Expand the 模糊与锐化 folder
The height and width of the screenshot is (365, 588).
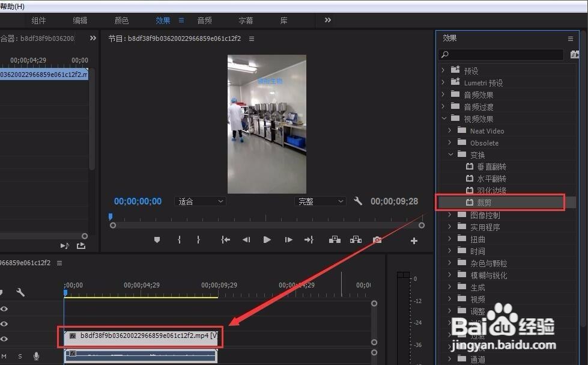(x=450, y=275)
